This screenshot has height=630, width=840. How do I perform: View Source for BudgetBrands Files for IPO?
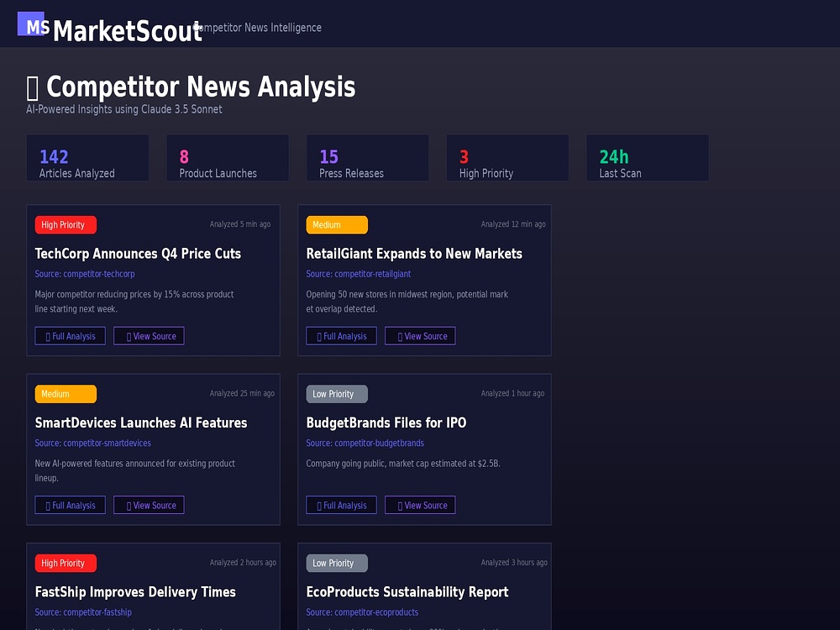point(420,505)
